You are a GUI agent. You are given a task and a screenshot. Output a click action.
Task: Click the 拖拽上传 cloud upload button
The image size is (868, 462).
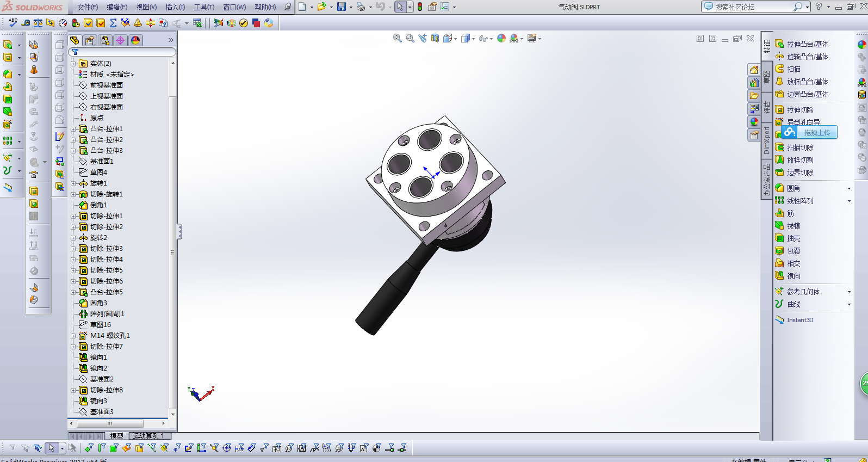pyautogui.click(x=809, y=132)
